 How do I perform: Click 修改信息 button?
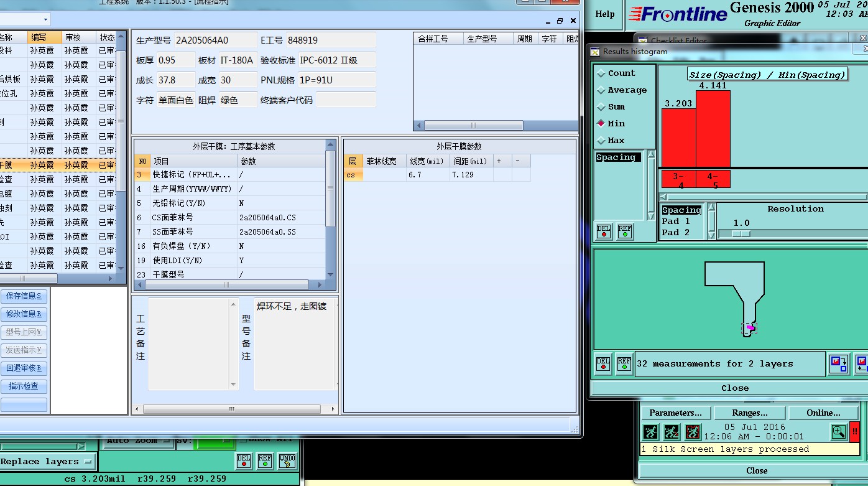(24, 314)
